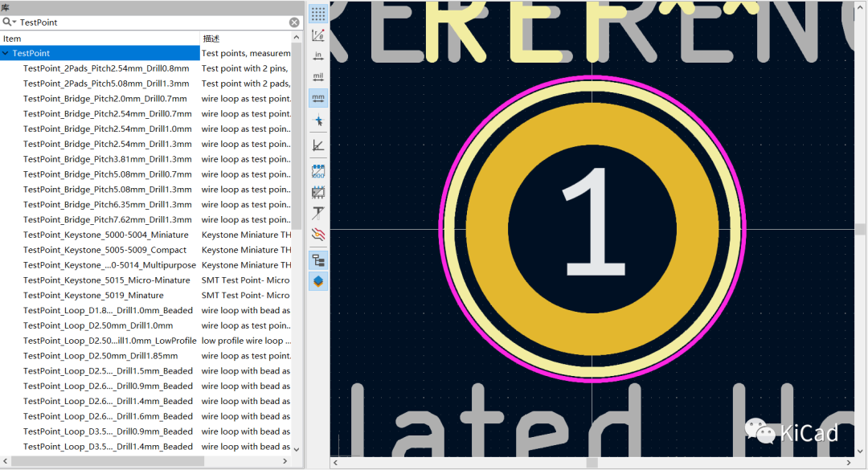Screen dimensions: 868x470
Task: Open the search options magnifier icon
Action: click(9, 22)
